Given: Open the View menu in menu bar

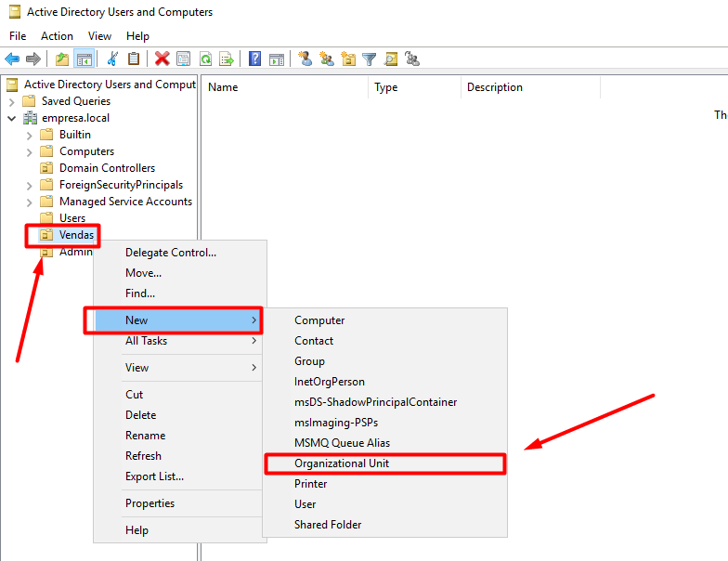Looking at the screenshot, I should (100, 35).
